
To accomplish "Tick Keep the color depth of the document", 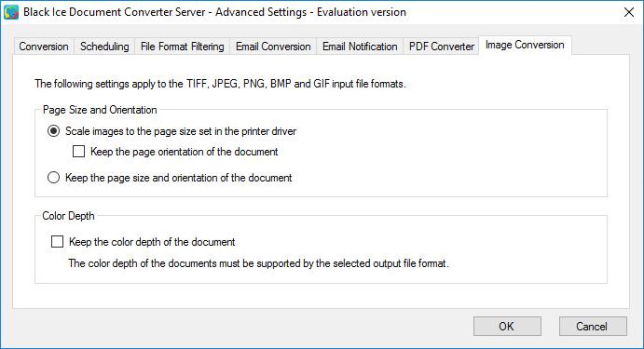I will (x=57, y=242).
